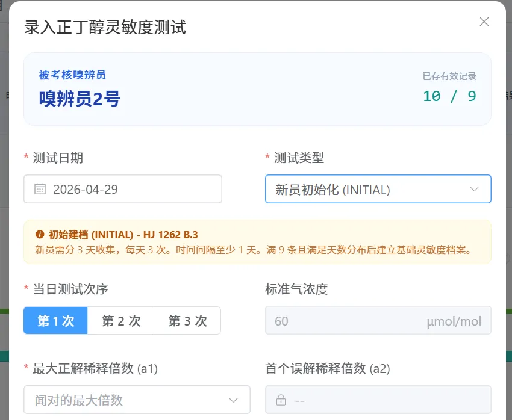
Task: Click the 当日测试次序 label
Action: click(x=70, y=289)
